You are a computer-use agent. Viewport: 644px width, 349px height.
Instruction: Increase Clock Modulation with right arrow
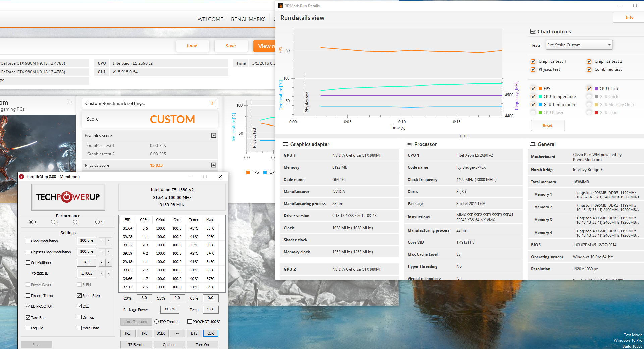click(108, 241)
